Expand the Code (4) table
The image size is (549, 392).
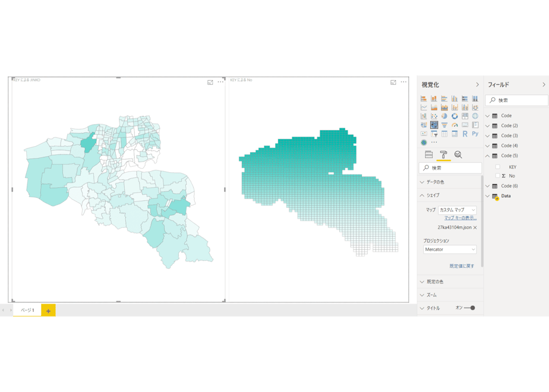coord(487,146)
